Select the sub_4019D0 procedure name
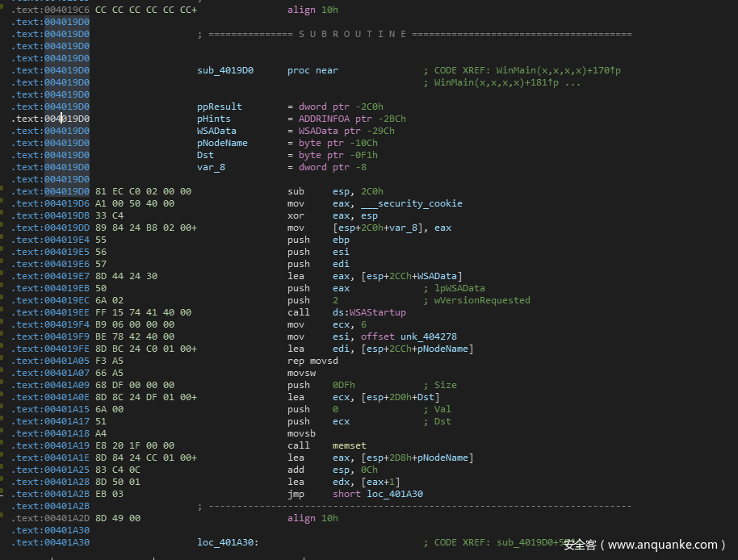The width and height of the screenshot is (738, 560). (225, 70)
